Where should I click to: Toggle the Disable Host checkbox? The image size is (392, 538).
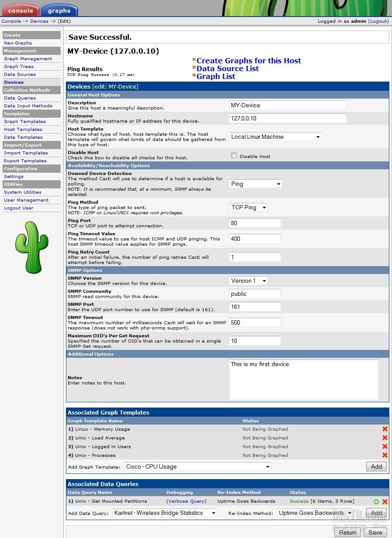click(x=234, y=155)
